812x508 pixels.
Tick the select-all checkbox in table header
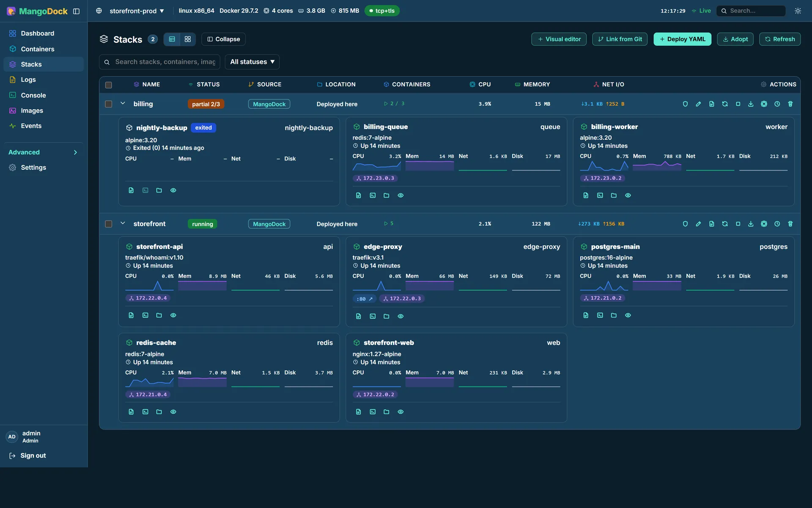click(x=109, y=85)
